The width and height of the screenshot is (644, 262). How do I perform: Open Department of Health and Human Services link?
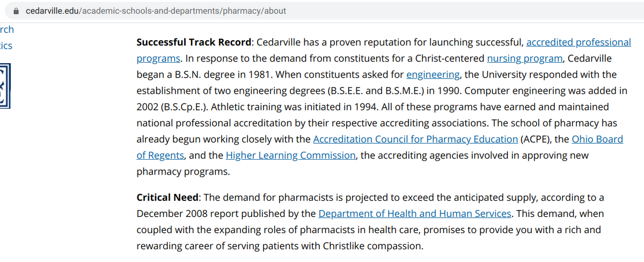[x=414, y=214]
